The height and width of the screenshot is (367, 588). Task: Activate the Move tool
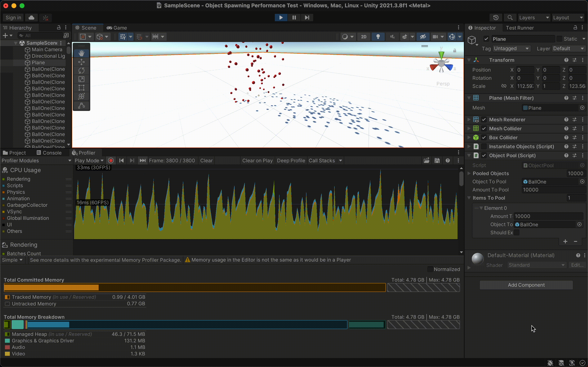[81, 62]
